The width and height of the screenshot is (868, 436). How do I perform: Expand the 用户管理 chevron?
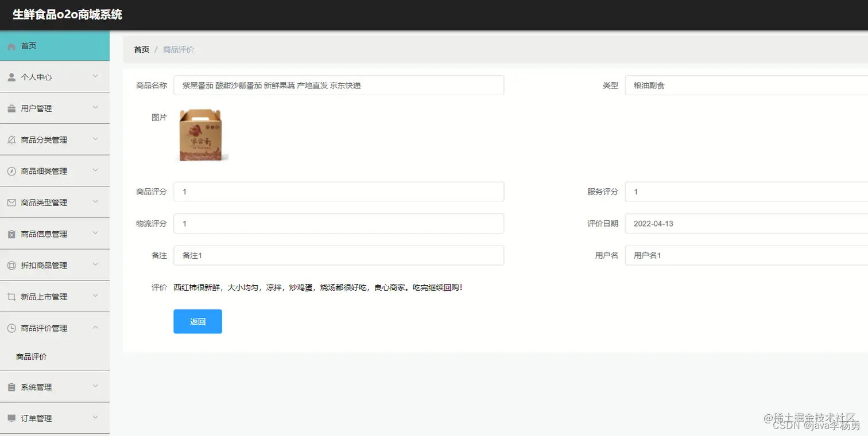95,107
